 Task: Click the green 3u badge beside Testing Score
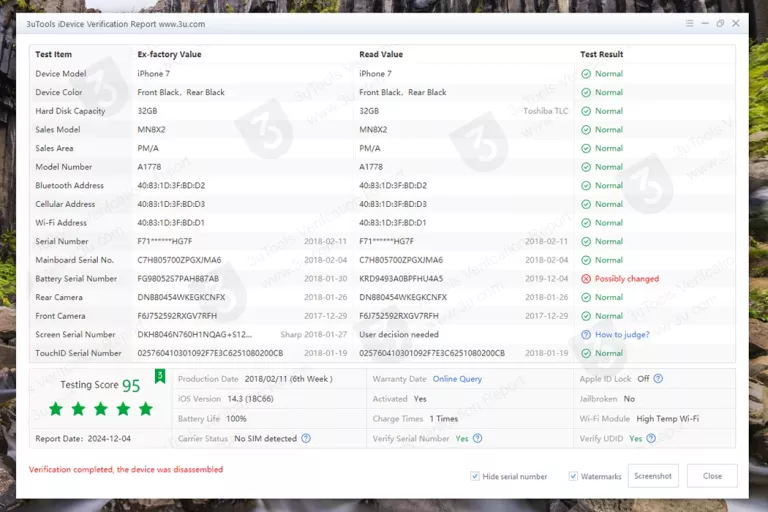click(160, 376)
